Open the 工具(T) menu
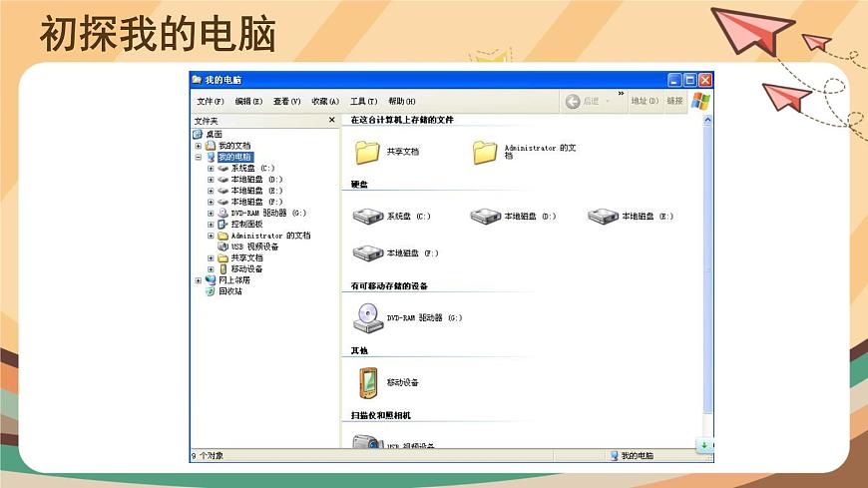 [363, 102]
